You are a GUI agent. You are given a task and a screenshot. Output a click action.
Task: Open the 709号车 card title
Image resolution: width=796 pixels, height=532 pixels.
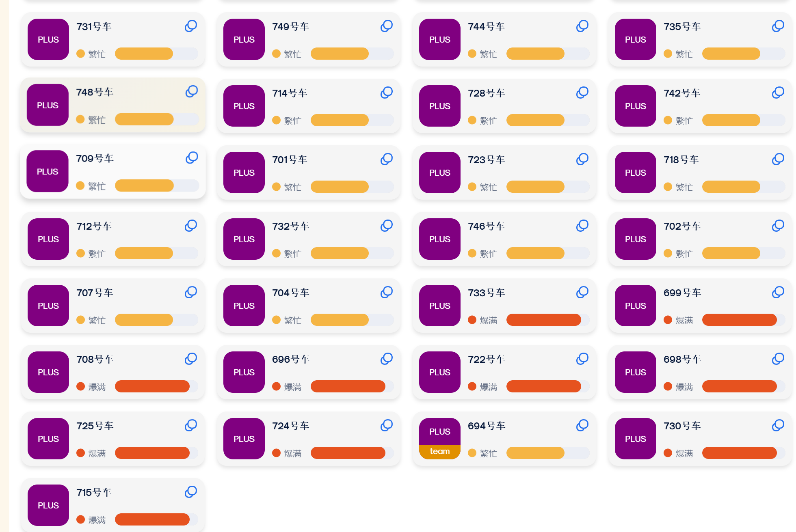(x=95, y=159)
